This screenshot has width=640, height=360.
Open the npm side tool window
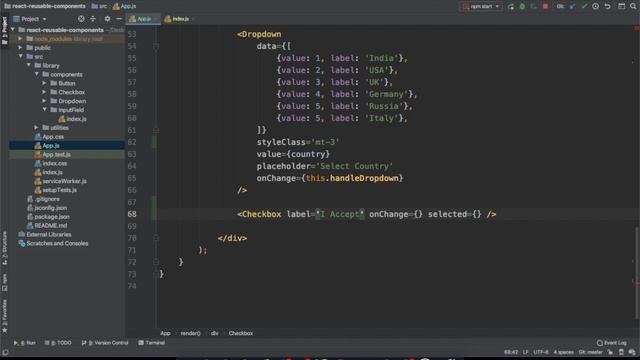[x=4, y=282]
